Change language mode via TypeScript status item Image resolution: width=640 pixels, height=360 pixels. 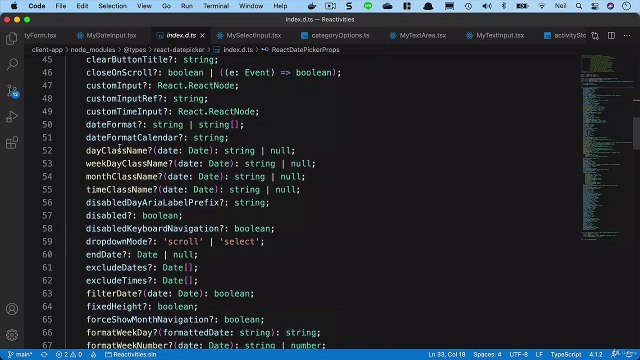(x=566, y=355)
